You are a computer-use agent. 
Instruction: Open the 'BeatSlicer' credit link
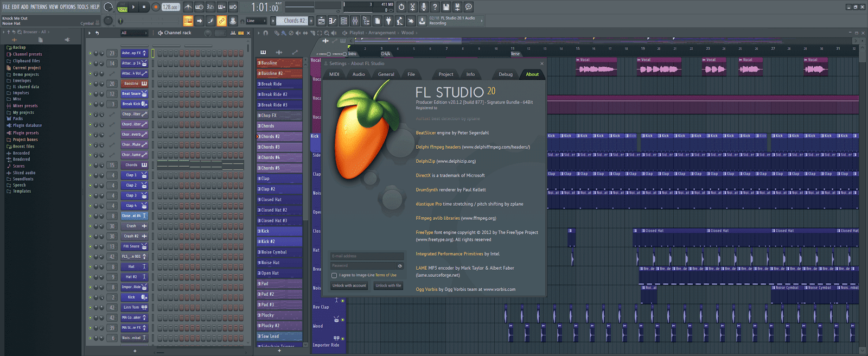click(426, 133)
